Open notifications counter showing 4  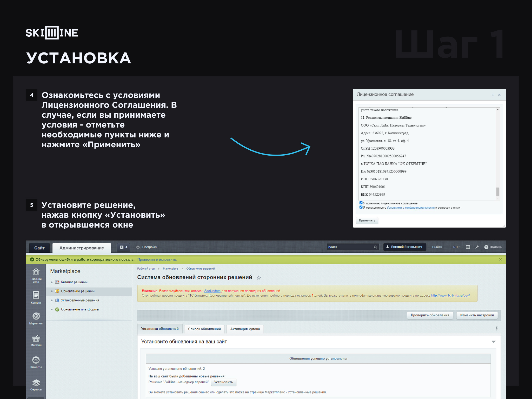(123, 247)
